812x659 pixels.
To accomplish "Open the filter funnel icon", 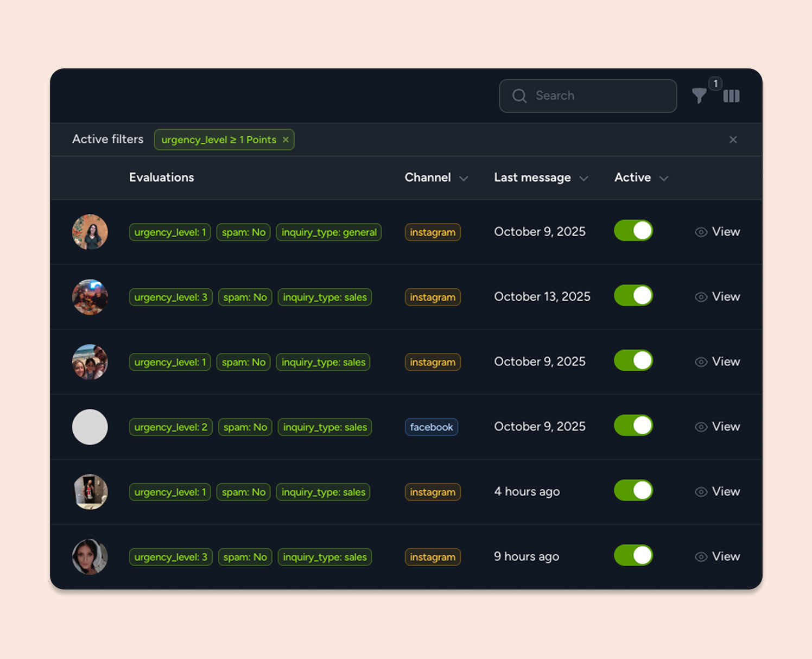I will 699,96.
